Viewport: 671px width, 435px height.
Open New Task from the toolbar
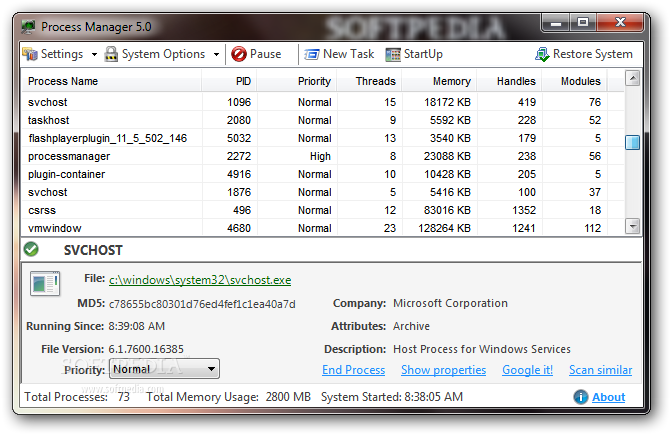348,54
